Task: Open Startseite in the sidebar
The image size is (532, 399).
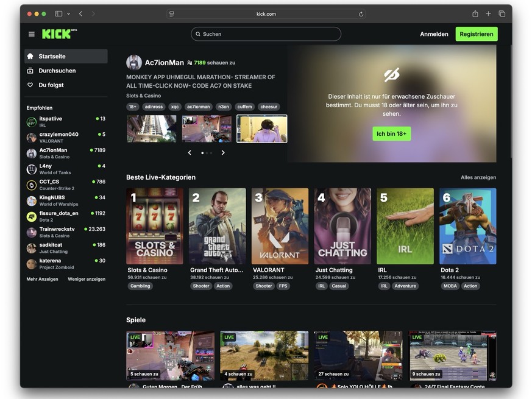Action: pyautogui.click(x=66, y=56)
